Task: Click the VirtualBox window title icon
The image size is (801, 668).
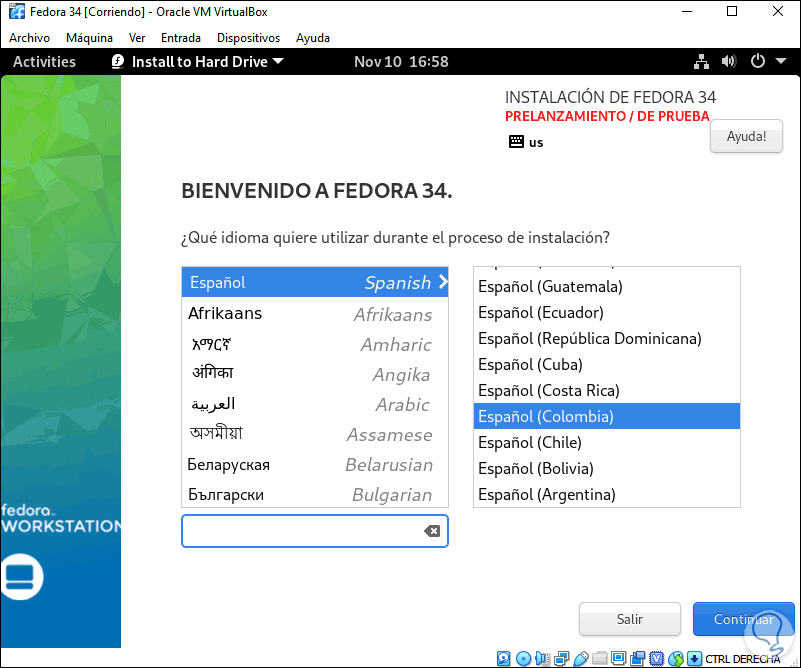Action: (x=16, y=12)
